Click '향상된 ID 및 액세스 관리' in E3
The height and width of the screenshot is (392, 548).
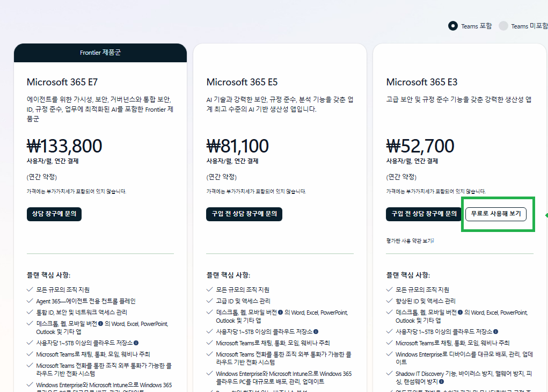pyautogui.click(x=425, y=301)
